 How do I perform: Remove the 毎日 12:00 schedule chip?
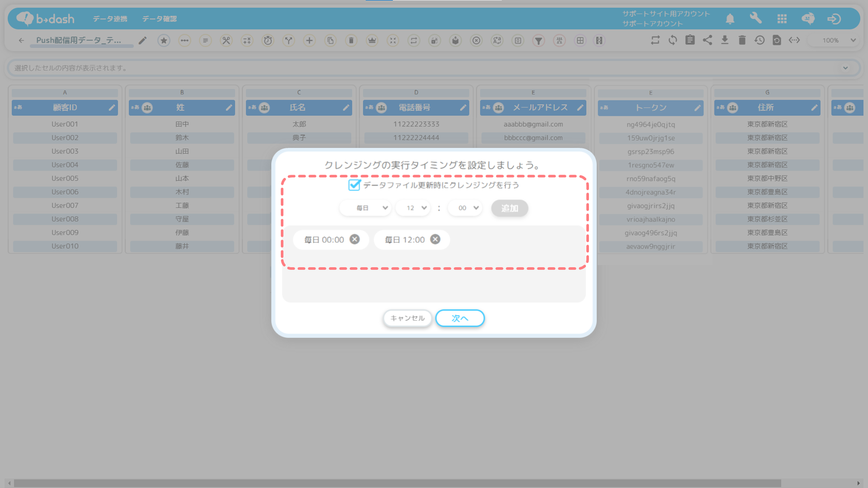click(435, 239)
